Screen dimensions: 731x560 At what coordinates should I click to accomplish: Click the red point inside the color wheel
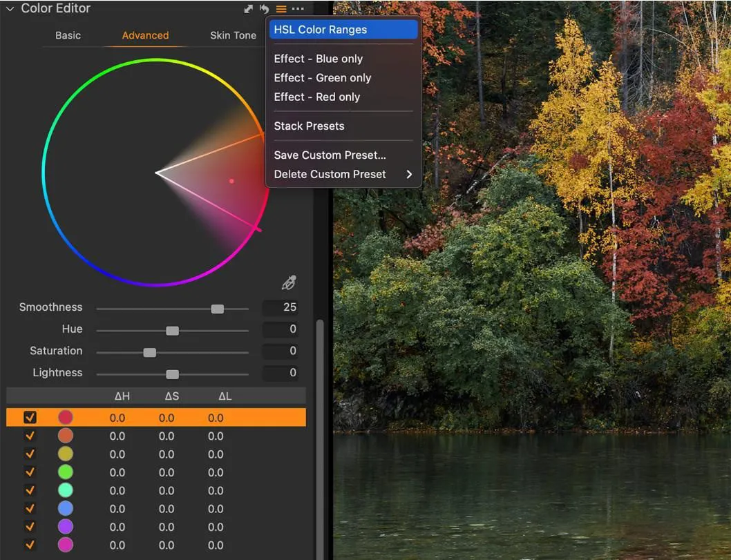(x=231, y=181)
